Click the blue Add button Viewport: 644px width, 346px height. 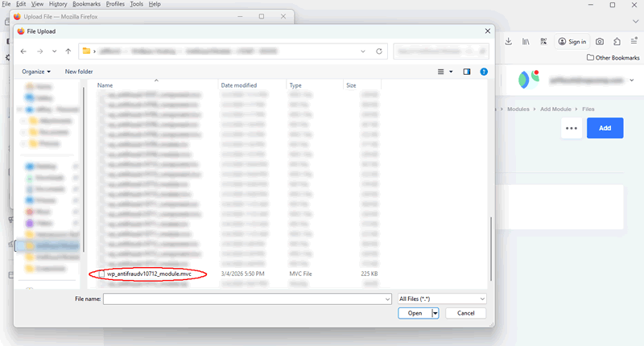point(605,128)
